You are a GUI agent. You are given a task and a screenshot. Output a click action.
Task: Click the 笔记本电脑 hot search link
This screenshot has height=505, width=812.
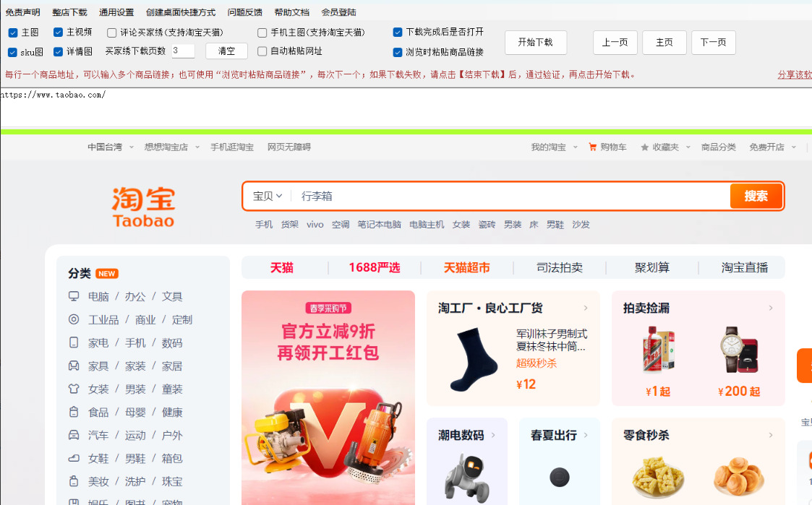(379, 225)
